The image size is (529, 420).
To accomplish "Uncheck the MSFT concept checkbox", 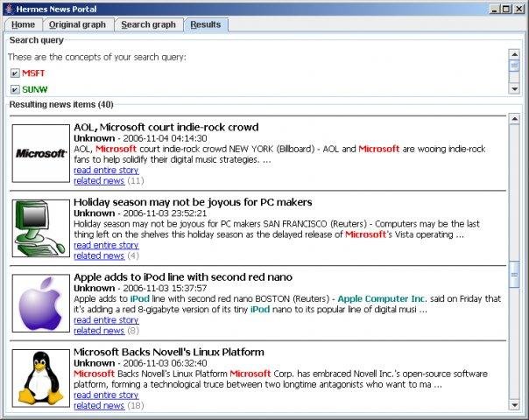I will click(x=15, y=73).
